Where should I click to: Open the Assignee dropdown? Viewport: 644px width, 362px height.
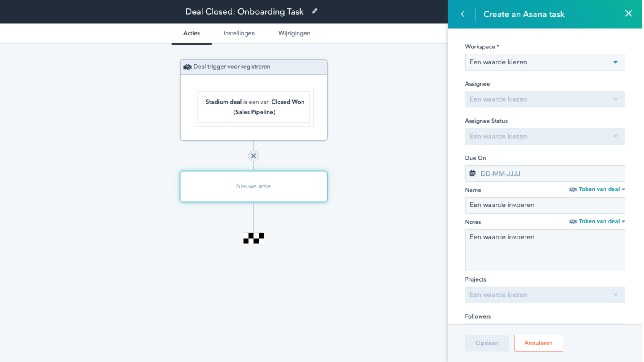pyautogui.click(x=544, y=99)
